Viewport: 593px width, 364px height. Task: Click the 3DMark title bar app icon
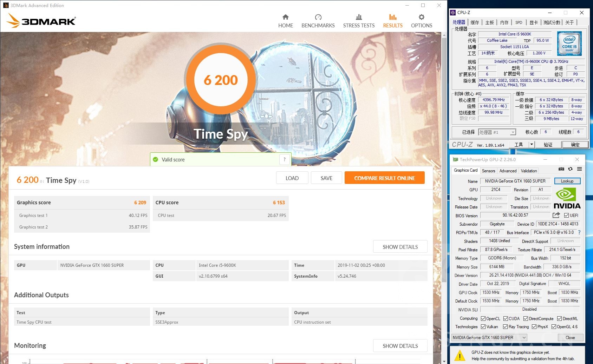[6, 5]
